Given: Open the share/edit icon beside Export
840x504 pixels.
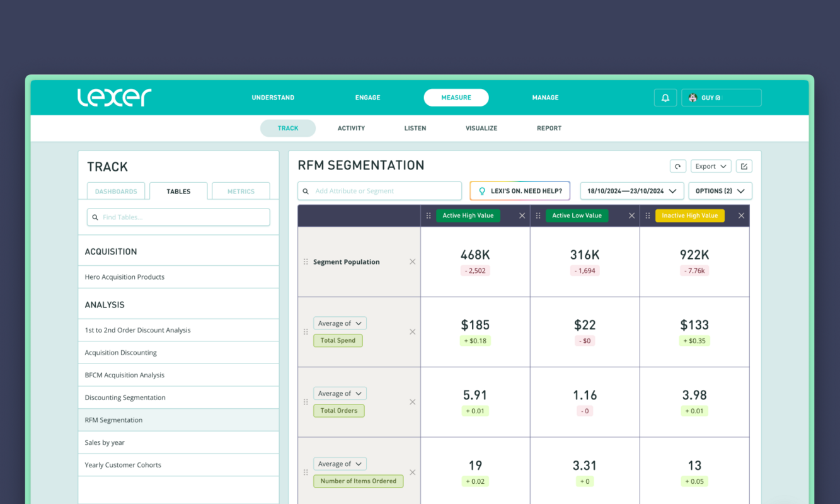Looking at the screenshot, I should point(744,166).
